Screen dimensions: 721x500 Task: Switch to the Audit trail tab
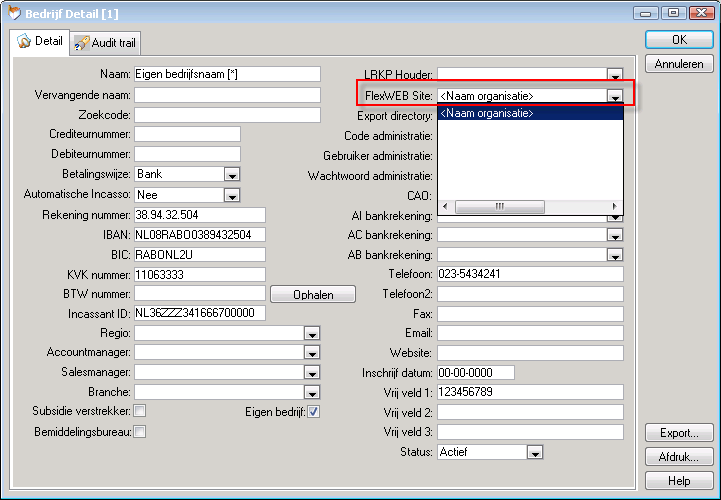pos(106,43)
